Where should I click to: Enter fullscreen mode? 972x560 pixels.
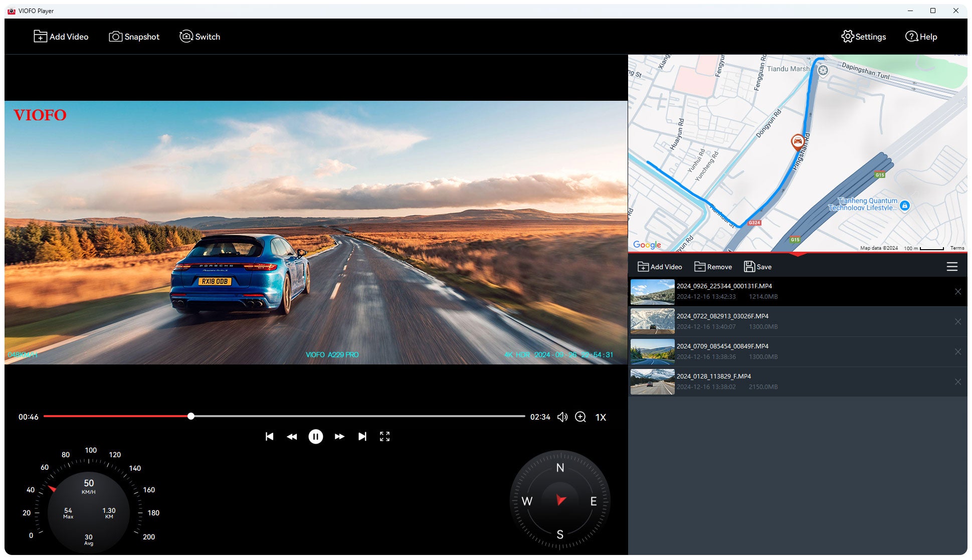pos(384,437)
